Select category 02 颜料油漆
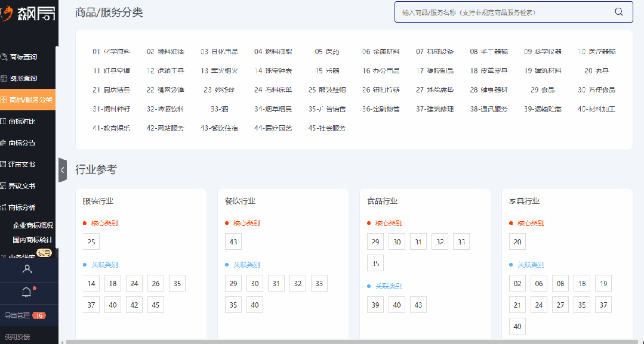 165,52
